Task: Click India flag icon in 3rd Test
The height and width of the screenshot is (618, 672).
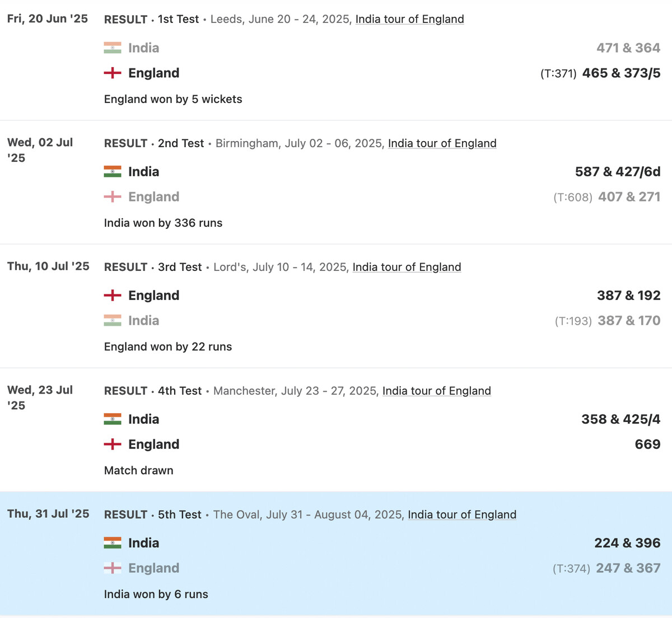Action: coord(113,320)
